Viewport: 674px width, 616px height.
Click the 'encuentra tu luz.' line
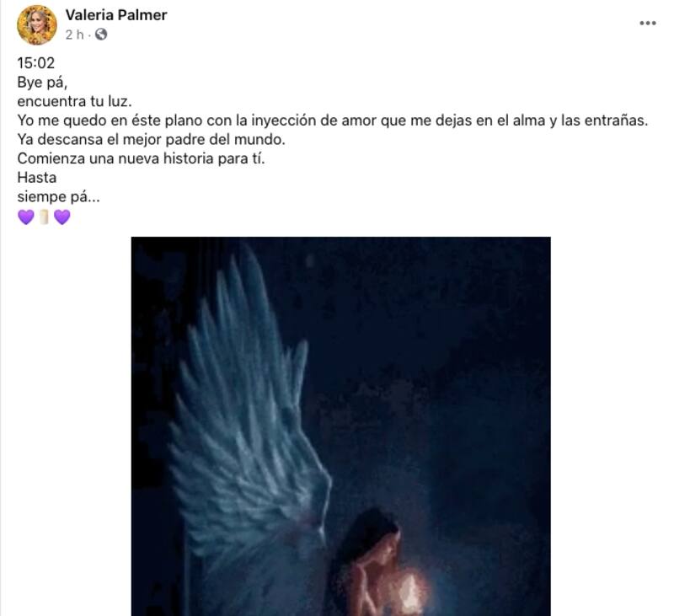click(74, 101)
